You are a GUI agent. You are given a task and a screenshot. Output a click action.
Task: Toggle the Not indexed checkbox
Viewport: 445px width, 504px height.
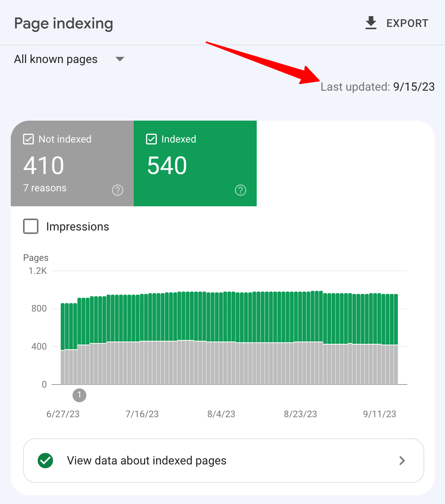[x=28, y=139]
